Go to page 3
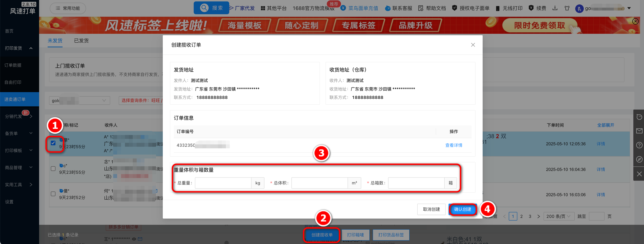Viewport: 644px width, 244px height. [530, 216]
